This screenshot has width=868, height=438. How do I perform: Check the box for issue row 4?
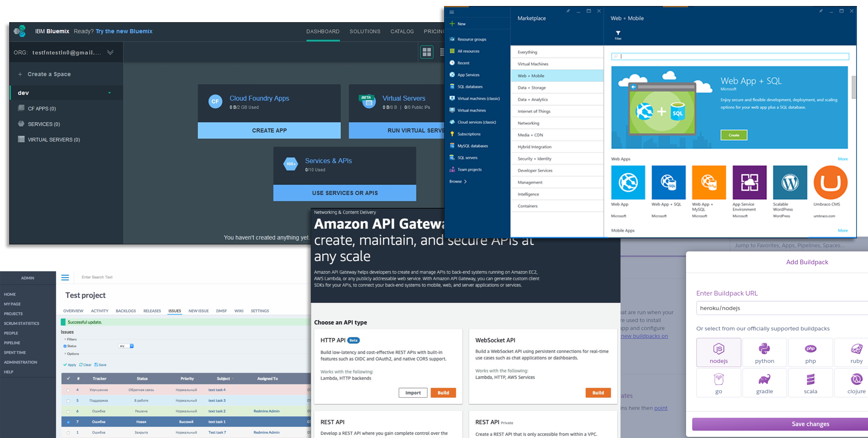pos(68,390)
